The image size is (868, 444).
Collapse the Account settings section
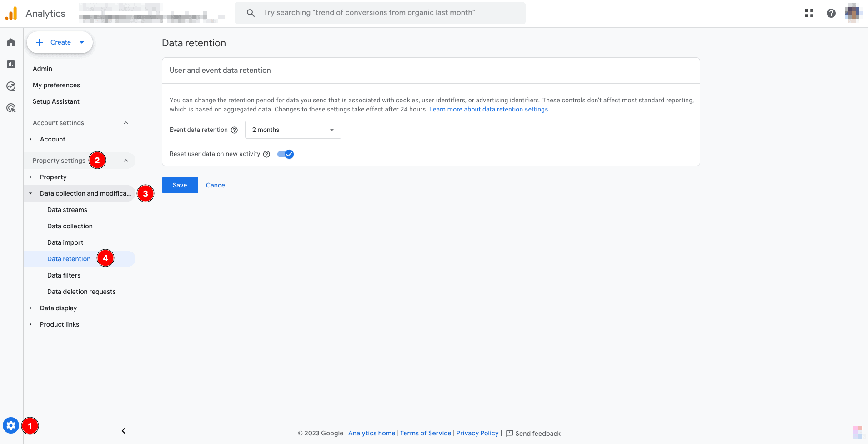coord(126,123)
